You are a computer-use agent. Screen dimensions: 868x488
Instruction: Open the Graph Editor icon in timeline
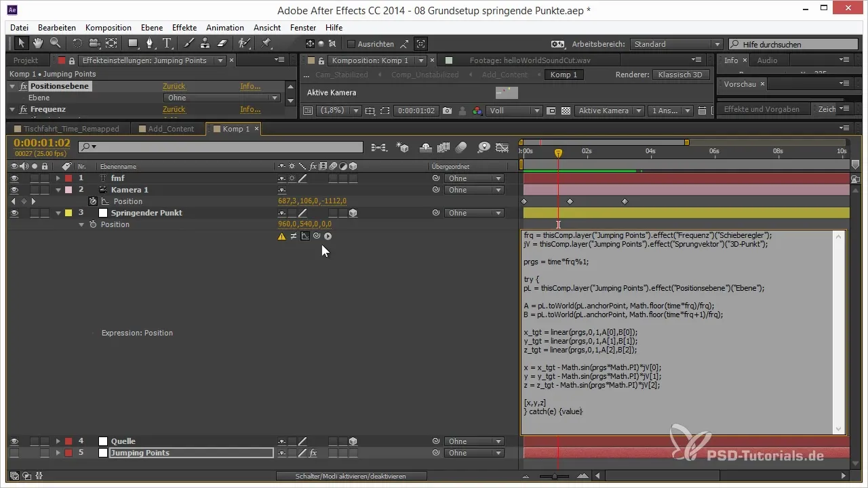click(x=502, y=146)
